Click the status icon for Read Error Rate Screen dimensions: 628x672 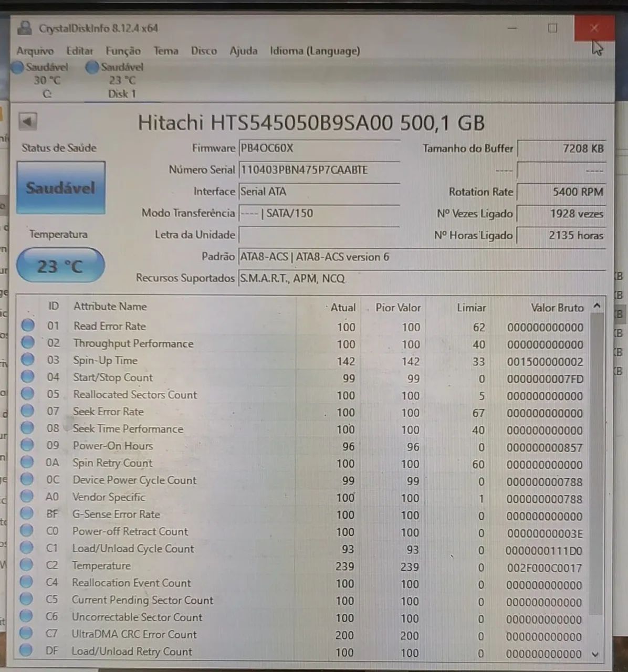pyautogui.click(x=28, y=325)
